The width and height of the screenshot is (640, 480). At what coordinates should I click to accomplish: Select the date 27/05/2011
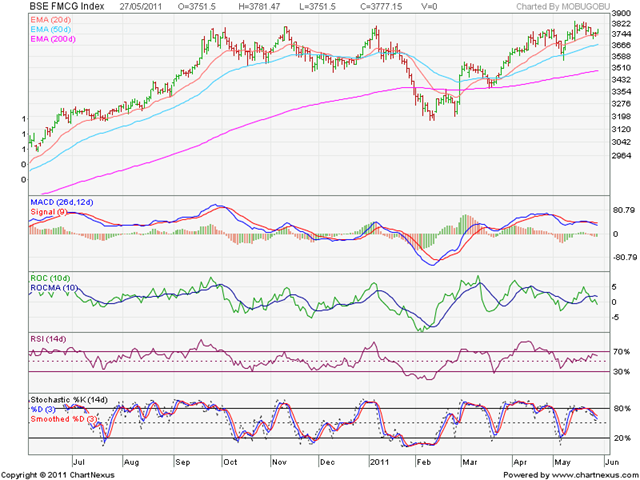point(140,7)
